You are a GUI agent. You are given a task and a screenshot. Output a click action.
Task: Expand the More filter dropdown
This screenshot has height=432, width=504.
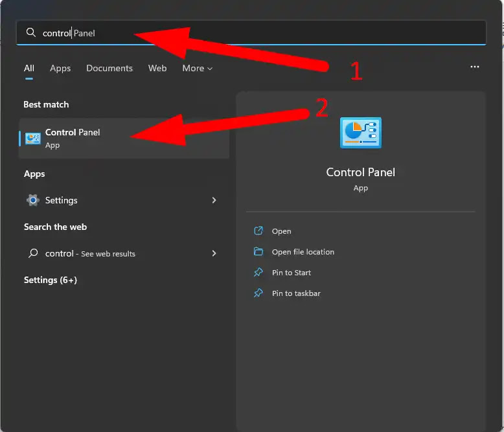197,68
